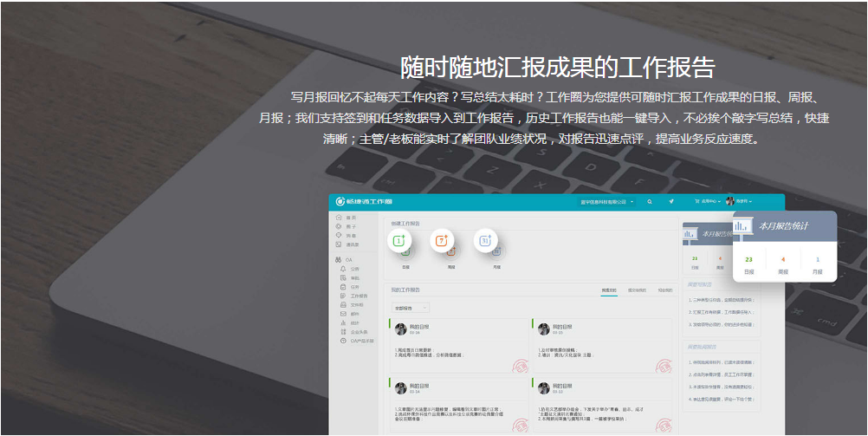
Task: Click the red stamp on the 03-16 report
Action: point(521,366)
